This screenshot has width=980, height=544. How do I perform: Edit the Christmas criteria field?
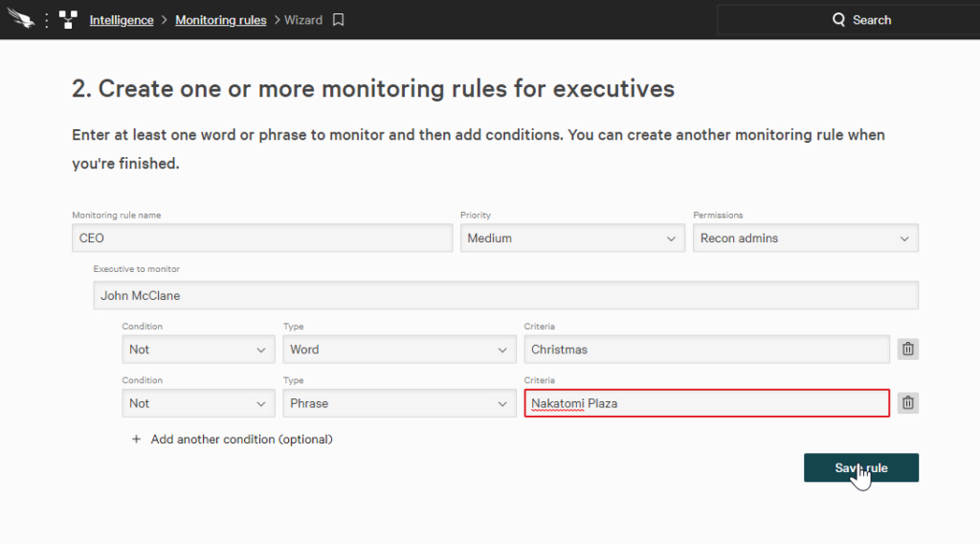(707, 350)
